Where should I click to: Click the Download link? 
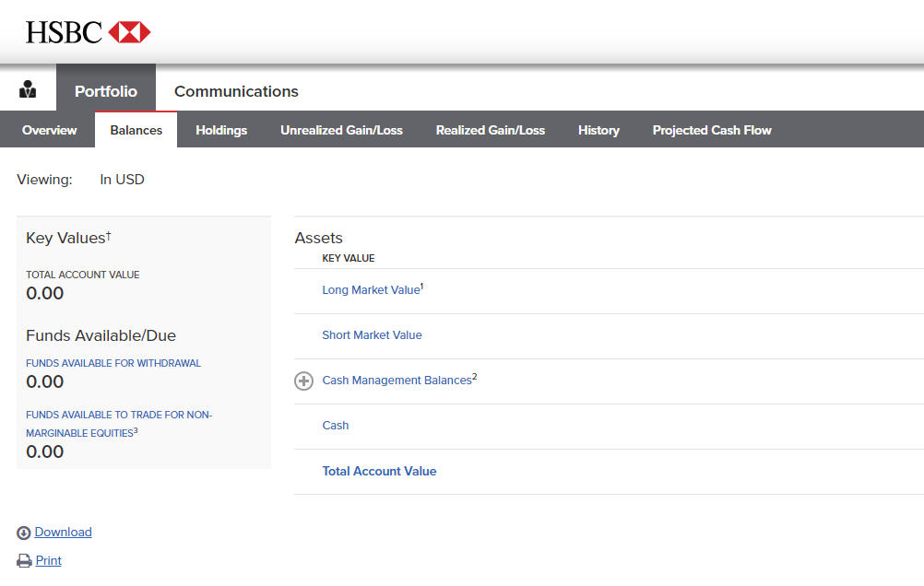(x=64, y=532)
